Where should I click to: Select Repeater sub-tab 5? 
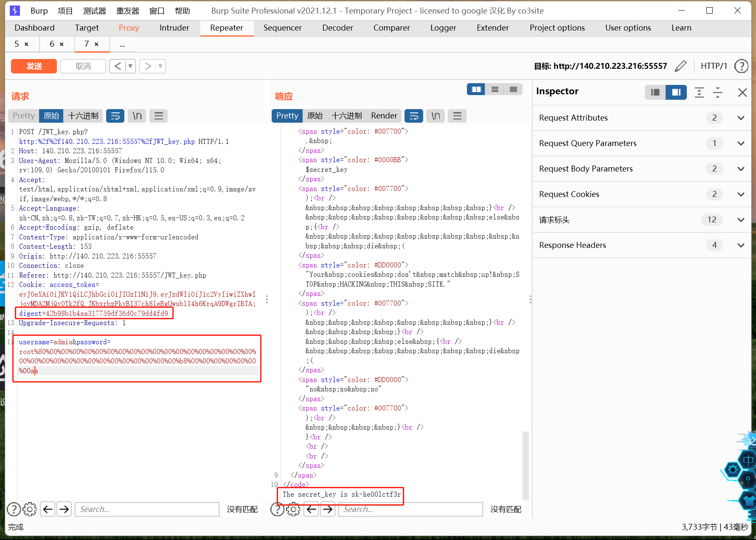click(x=17, y=44)
